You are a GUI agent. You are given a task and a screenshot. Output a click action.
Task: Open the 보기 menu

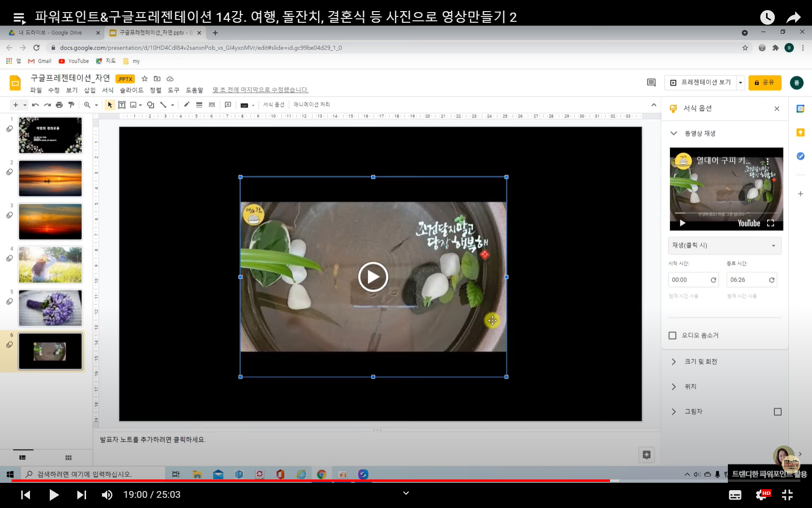pos(72,90)
